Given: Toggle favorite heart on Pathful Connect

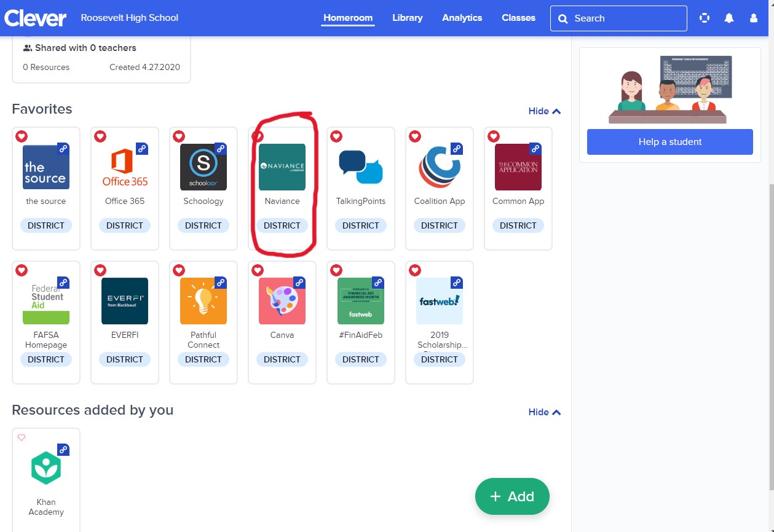Looking at the screenshot, I should tap(179, 270).
